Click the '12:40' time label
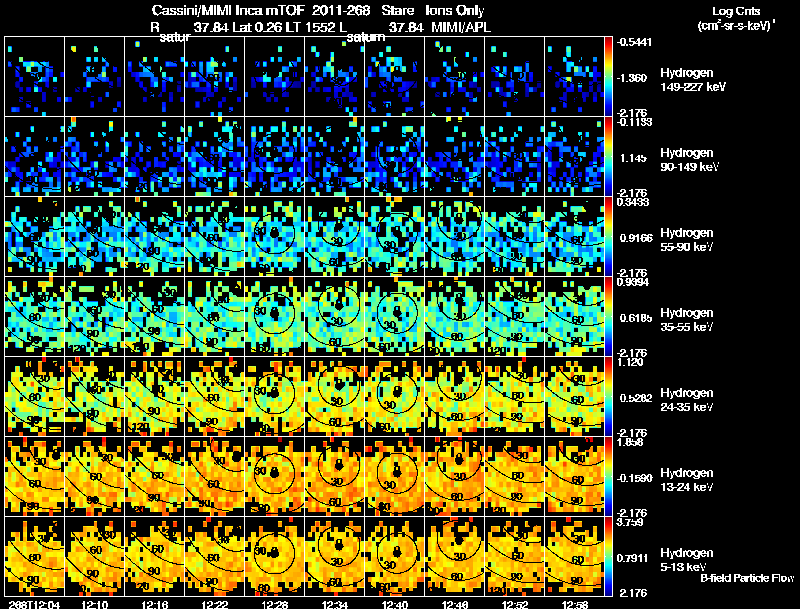The image size is (800, 609). pyautogui.click(x=394, y=604)
